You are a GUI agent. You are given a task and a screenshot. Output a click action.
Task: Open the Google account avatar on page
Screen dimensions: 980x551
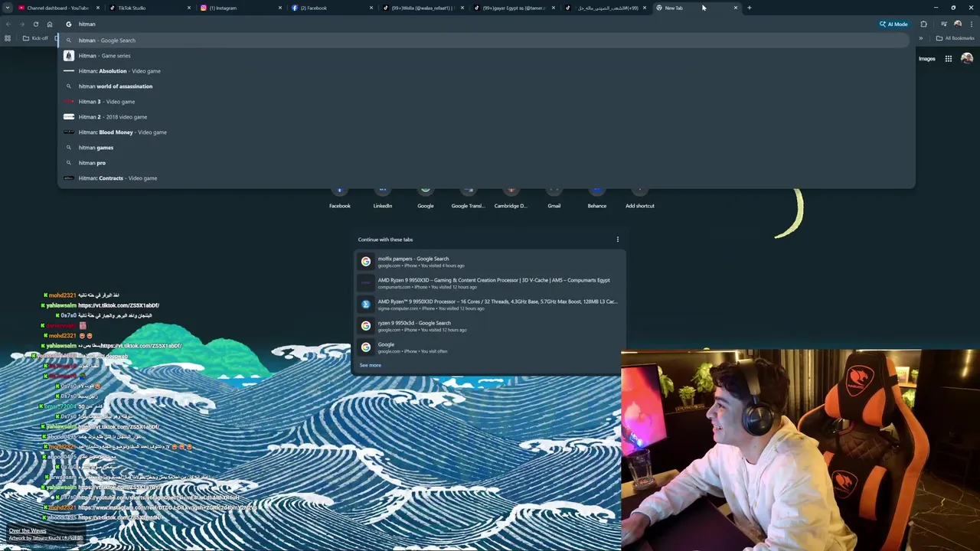pyautogui.click(x=967, y=58)
